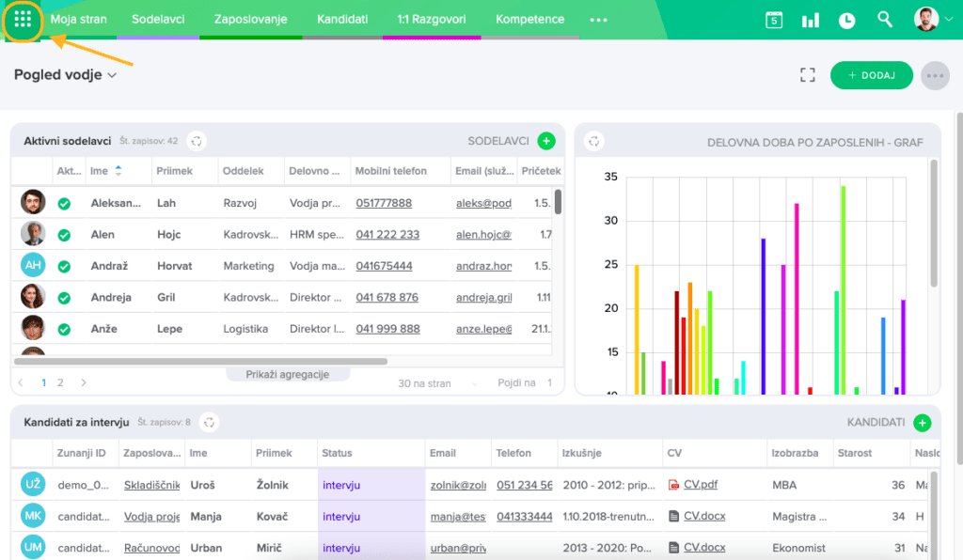Enter fullscreen view with expand icon
Viewport: 963px width, 560px height.
pyautogui.click(x=807, y=75)
